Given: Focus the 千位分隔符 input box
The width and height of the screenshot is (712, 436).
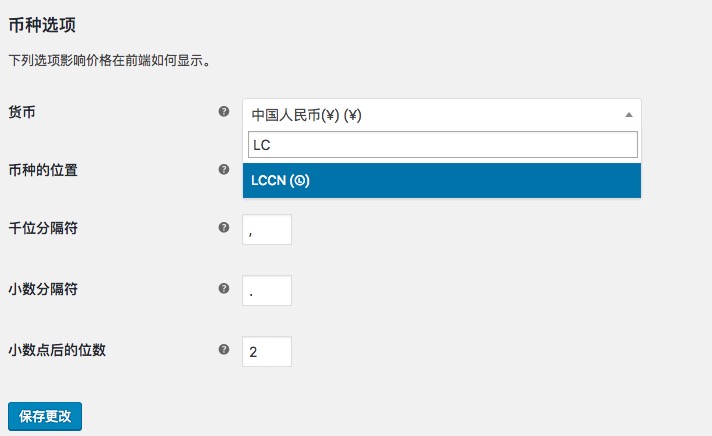Looking at the screenshot, I should (267, 230).
